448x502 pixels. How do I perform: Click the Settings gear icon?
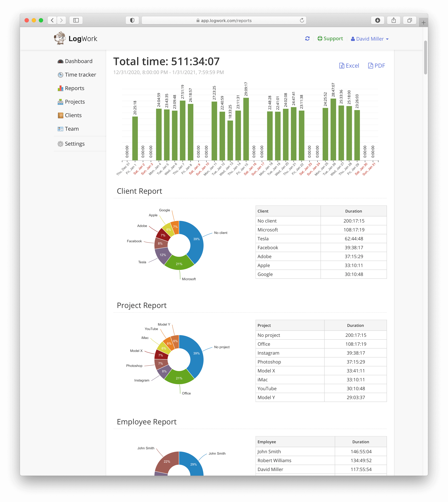tap(60, 144)
